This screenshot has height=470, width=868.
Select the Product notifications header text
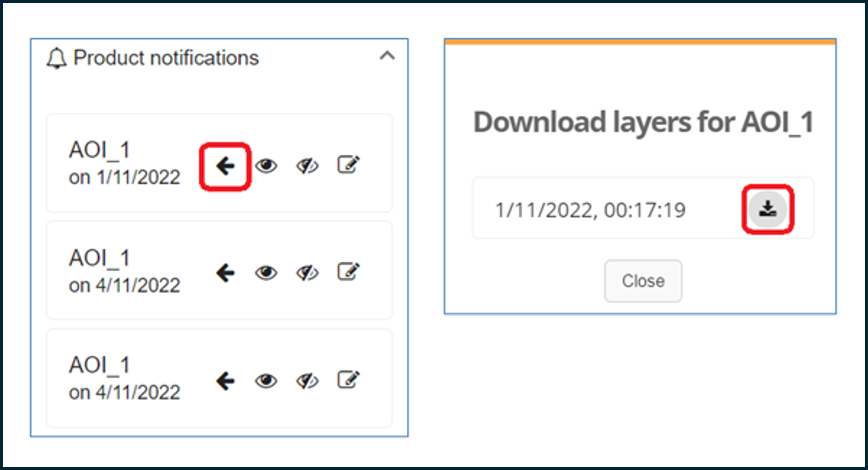click(166, 58)
